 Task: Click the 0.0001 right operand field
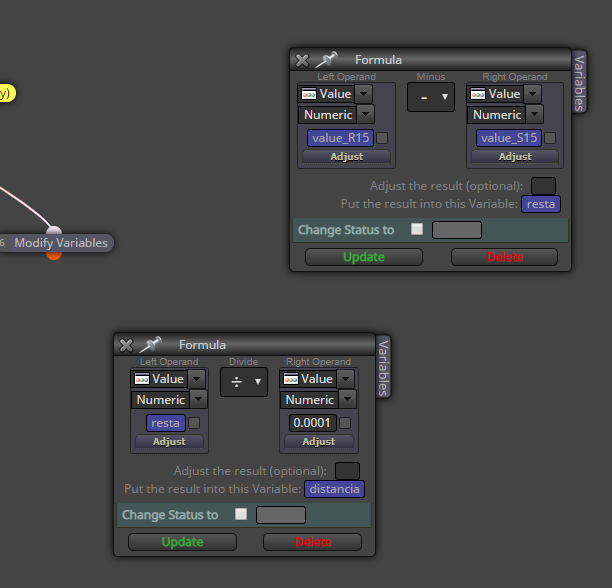312,423
